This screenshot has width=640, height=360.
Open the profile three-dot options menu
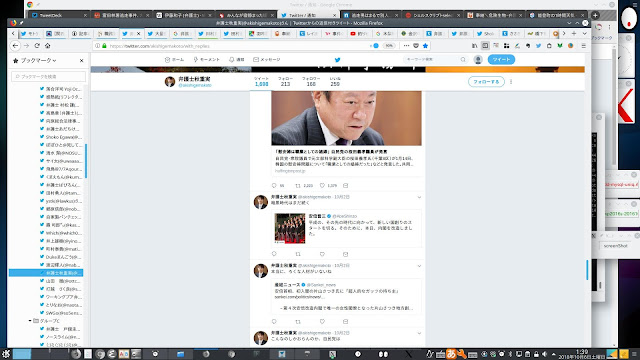(511, 82)
